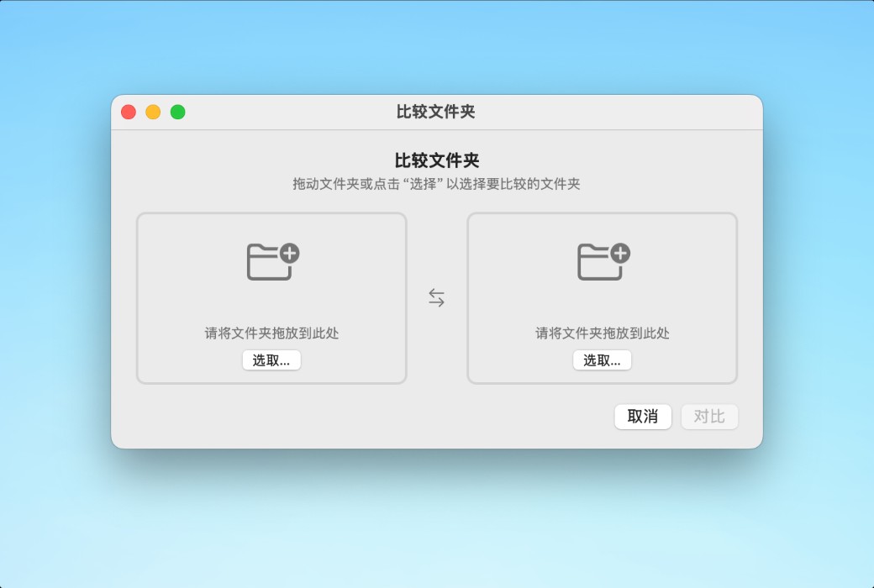Image resolution: width=874 pixels, height=588 pixels.
Task: Click the 取消 button
Action: [x=643, y=417]
